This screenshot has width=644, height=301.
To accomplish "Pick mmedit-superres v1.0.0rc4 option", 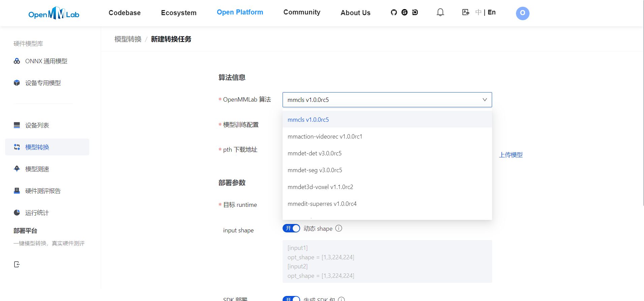I will pos(387,204).
